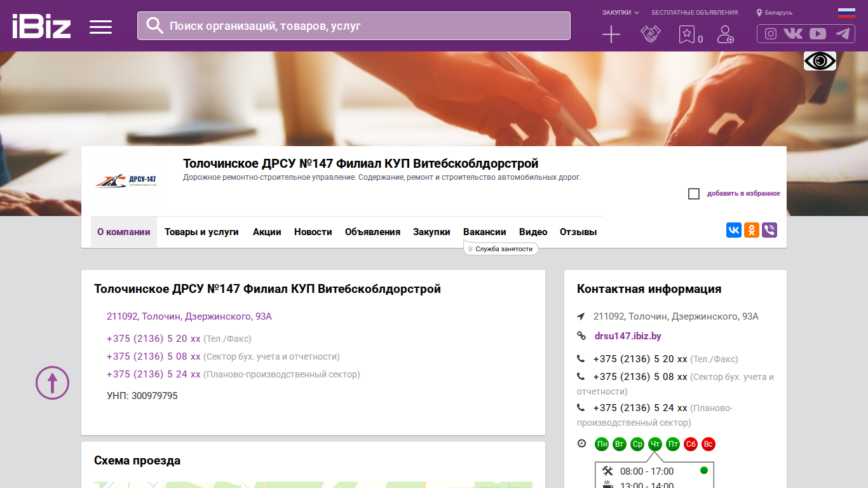Open the Новости tab
Screen dimensions: 868x488
pos(313,232)
